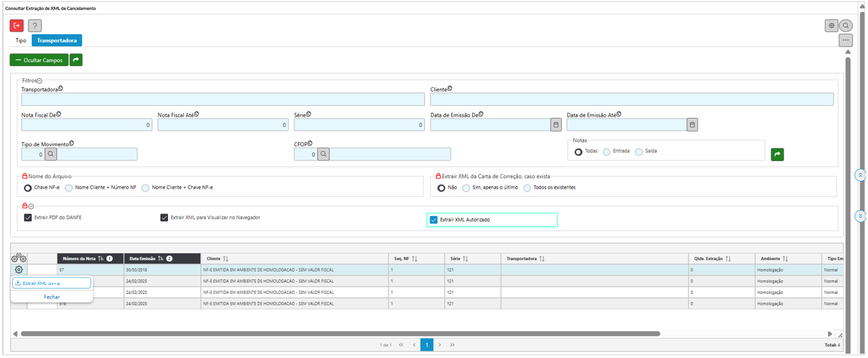Click the gear settings icon top right

tap(832, 26)
